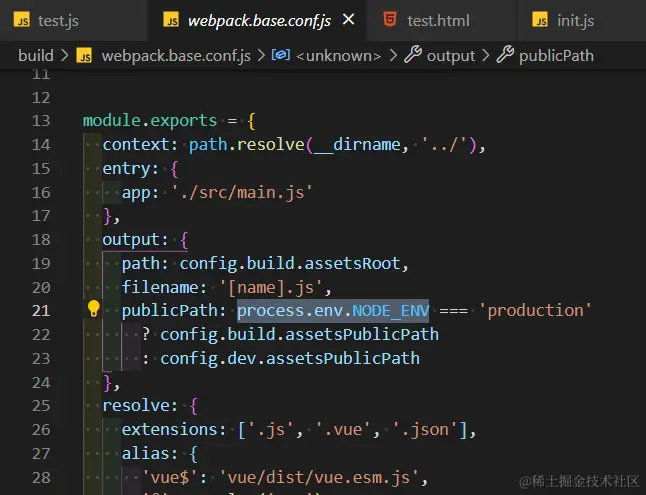
Task: Expand the chevron after webpack.base.conf.js breadcrumb
Action: coord(261,56)
